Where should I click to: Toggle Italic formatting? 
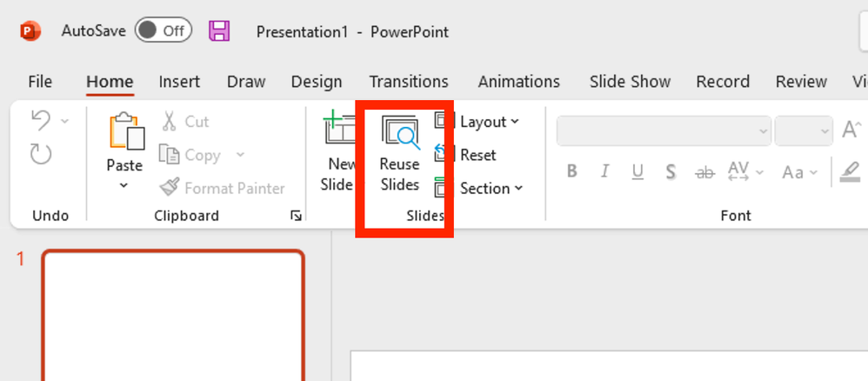coord(604,172)
